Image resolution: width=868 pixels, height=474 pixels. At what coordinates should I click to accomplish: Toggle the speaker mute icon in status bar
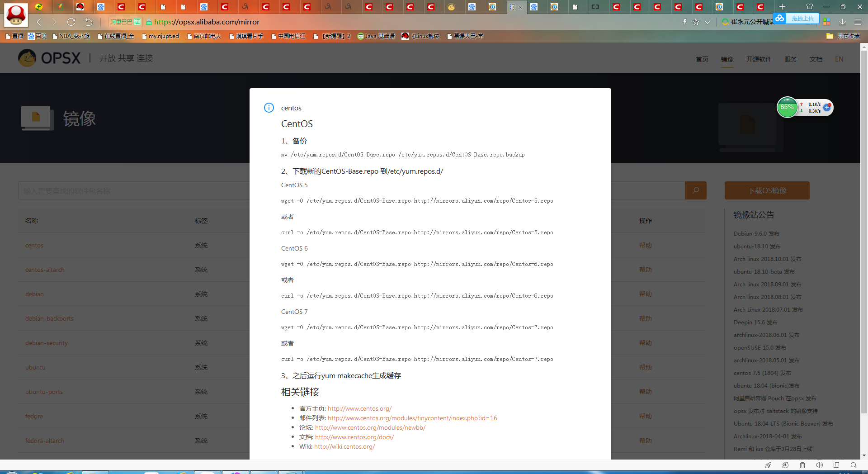pos(819,465)
